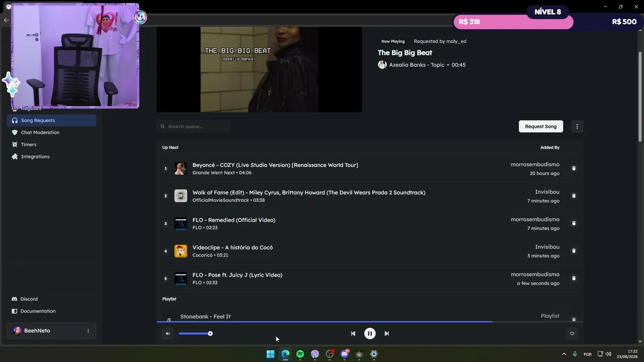Open the settings gear app in taskbar

coord(374,354)
